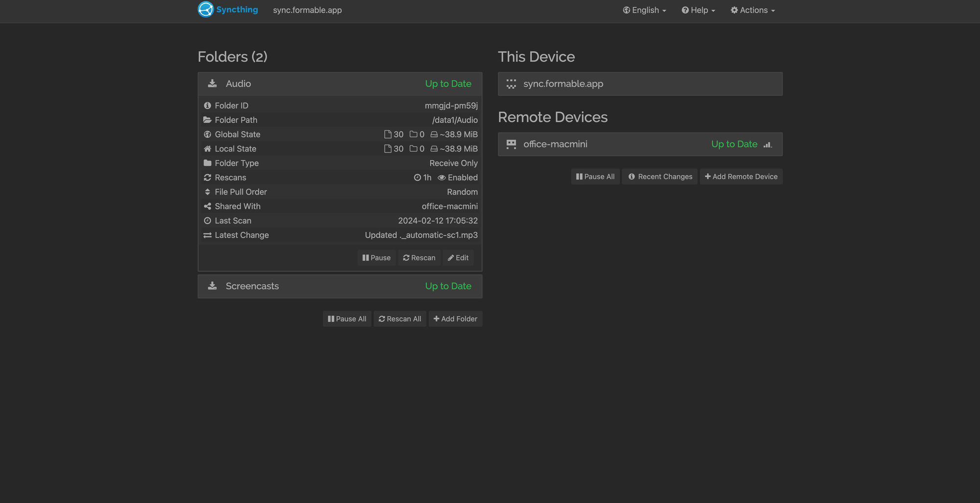The height and width of the screenshot is (503, 980).
Task: Click the share icon beside Shared With
Action: click(207, 206)
